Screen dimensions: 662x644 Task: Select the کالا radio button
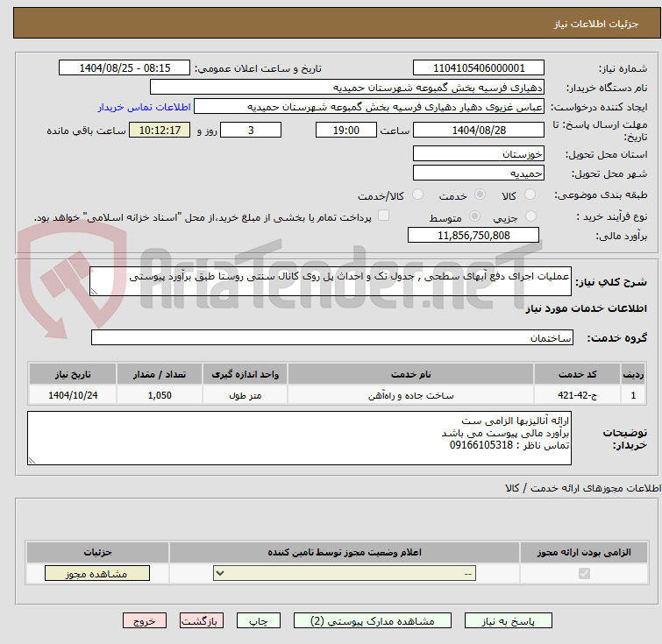pos(530,195)
